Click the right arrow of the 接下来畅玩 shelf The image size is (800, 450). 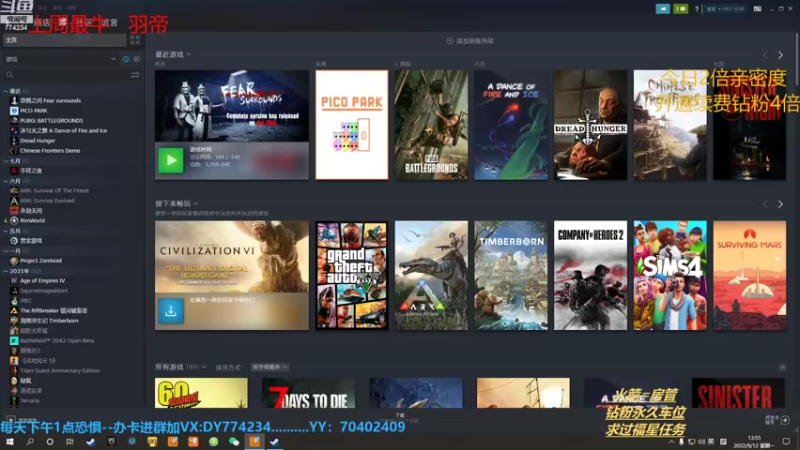coord(780,204)
